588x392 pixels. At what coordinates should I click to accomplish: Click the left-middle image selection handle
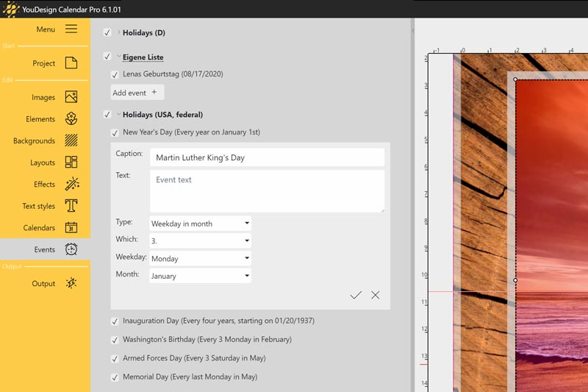[515, 279]
